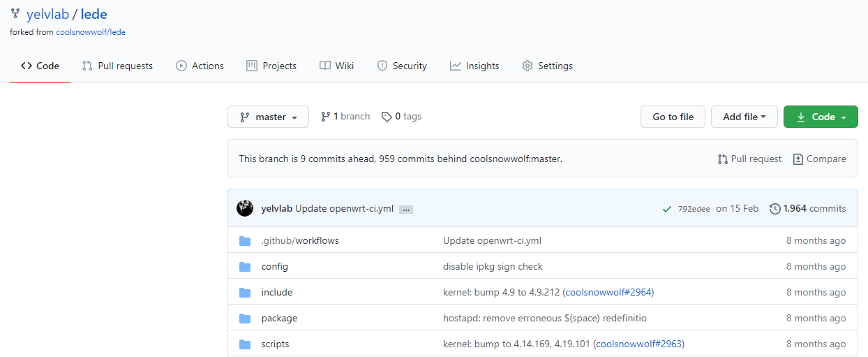The width and height of the screenshot is (868, 357).
Task: Click the Insights graph icon
Action: (456, 66)
